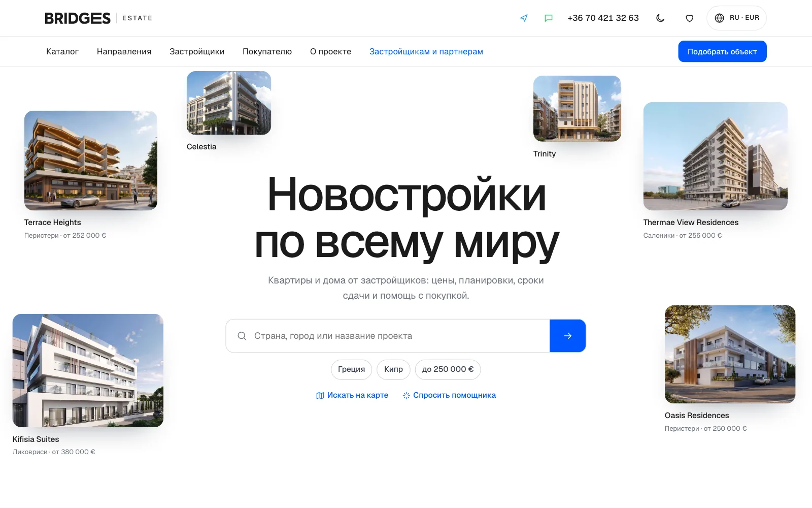The width and height of the screenshot is (812, 508).
Task: Toggle dark mode with the moon icon
Action: (660, 18)
